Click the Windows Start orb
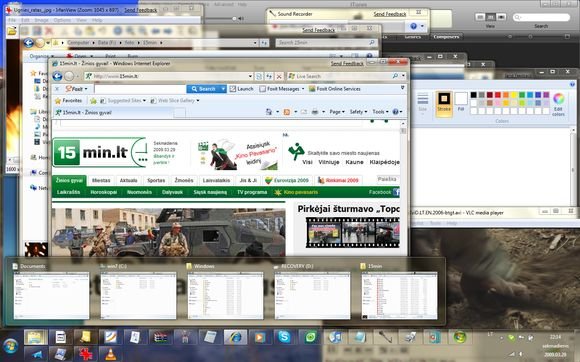 click(x=11, y=346)
